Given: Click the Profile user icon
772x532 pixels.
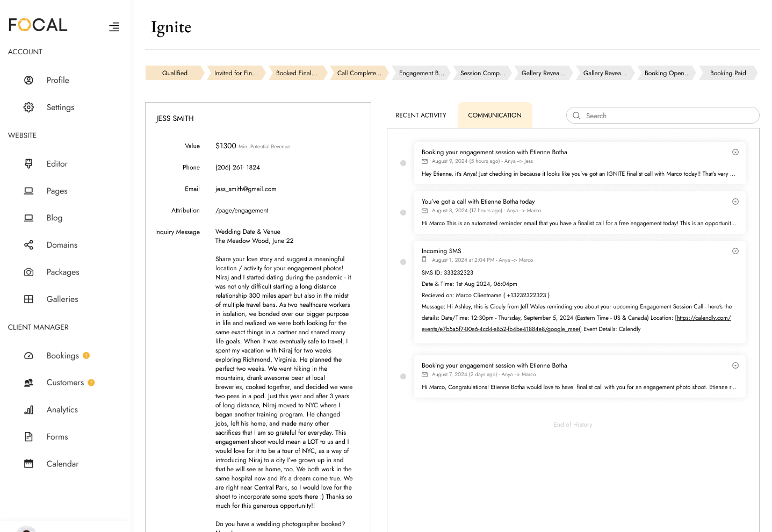Looking at the screenshot, I should click(x=28, y=80).
